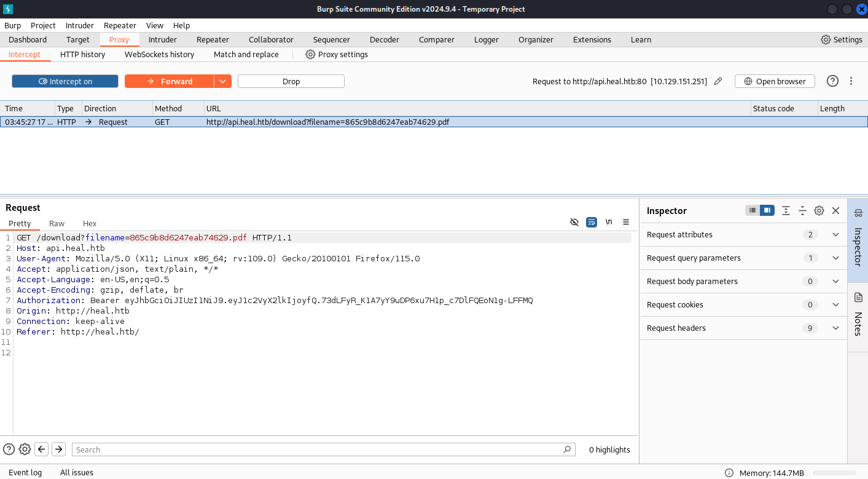868x479 pixels.
Task: Click the Burp Suite logo icon in title bar
Action: point(8,9)
